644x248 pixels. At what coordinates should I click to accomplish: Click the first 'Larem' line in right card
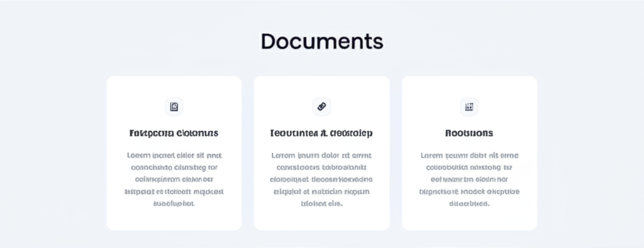[x=469, y=155]
